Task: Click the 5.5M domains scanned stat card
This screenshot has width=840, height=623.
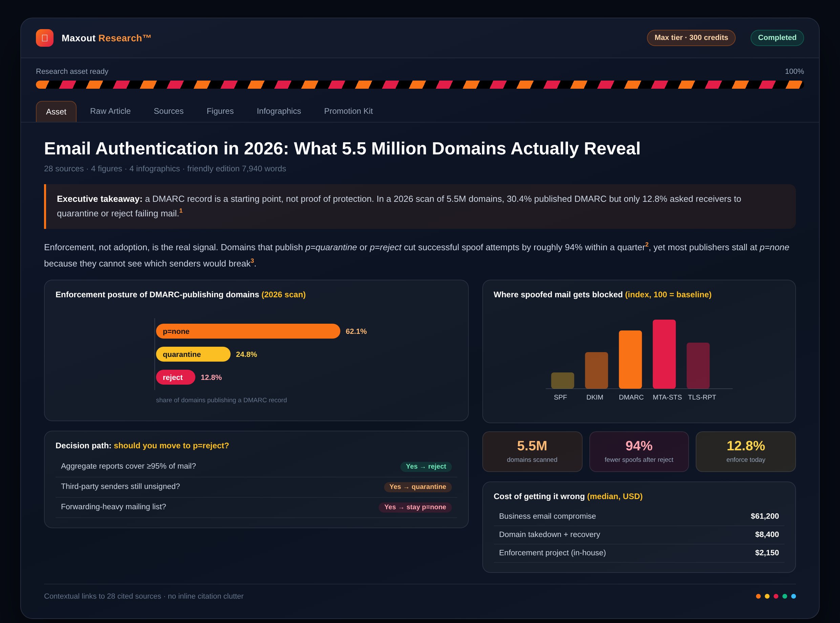Action: pyautogui.click(x=532, y=451)
